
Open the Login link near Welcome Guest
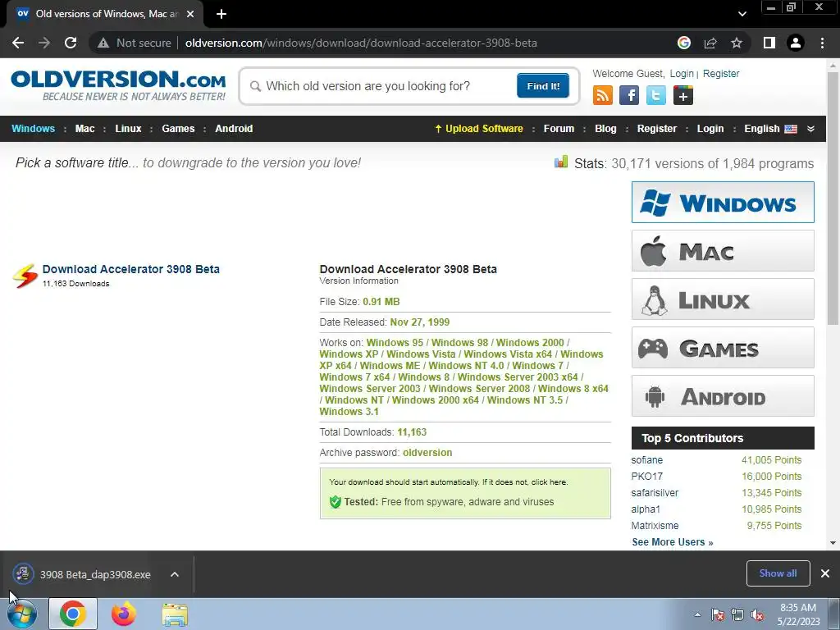[x=682, y=73]
